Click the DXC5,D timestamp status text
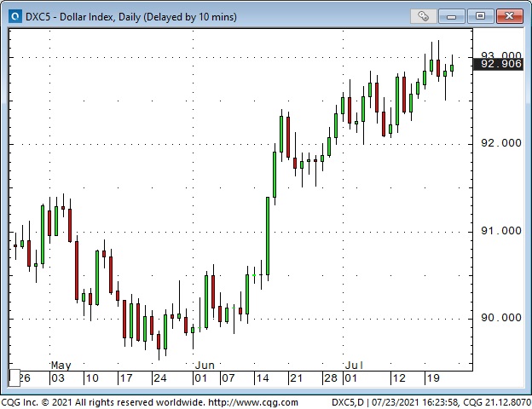The image size is (532, 409). (431, 402)
